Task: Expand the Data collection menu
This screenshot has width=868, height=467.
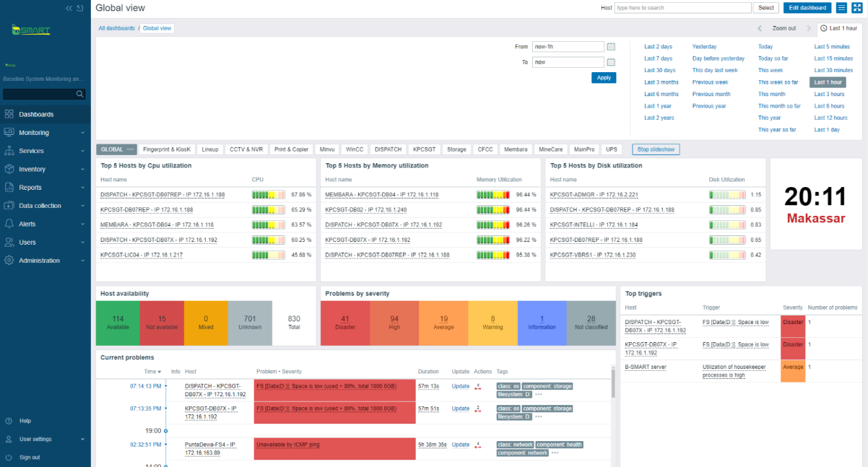Action: pos(45,206)
